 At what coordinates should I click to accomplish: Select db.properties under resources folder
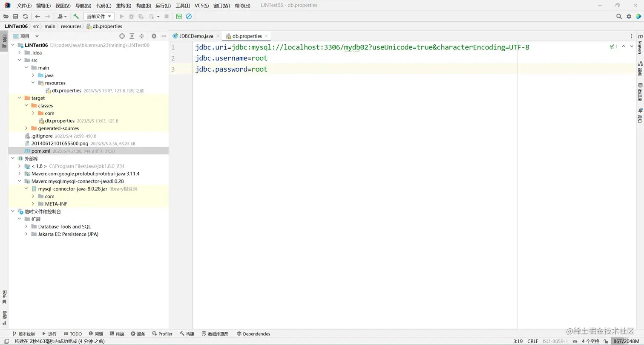click(x=66, y=91)
